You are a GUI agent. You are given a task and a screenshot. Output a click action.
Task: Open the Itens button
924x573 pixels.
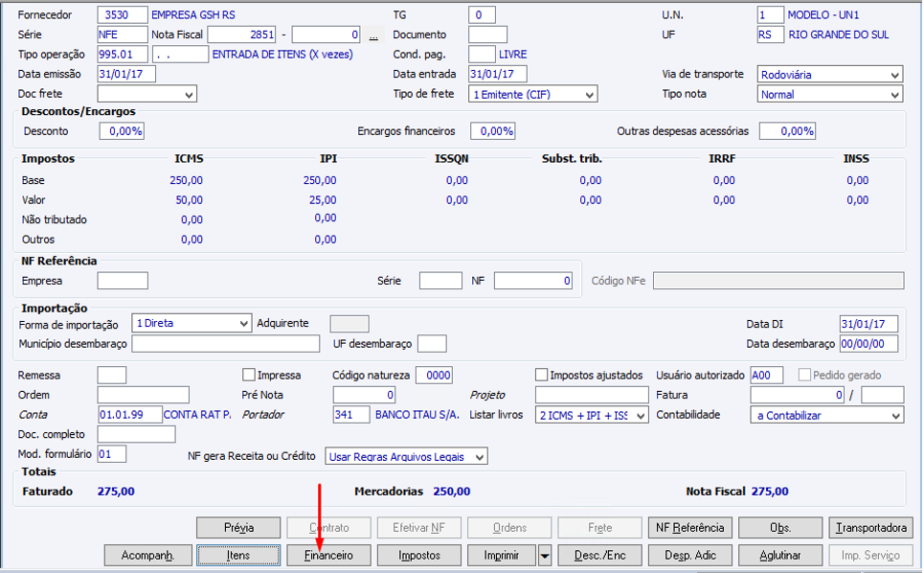point(238,556)
